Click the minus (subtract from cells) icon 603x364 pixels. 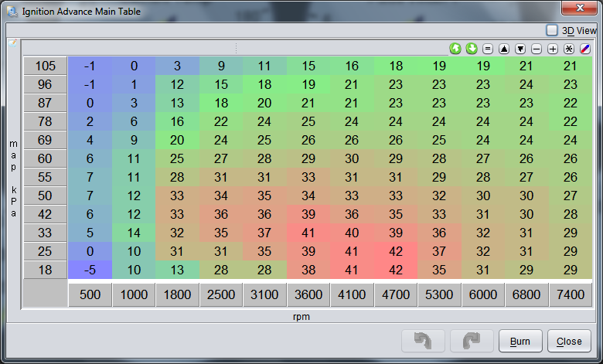537,49
